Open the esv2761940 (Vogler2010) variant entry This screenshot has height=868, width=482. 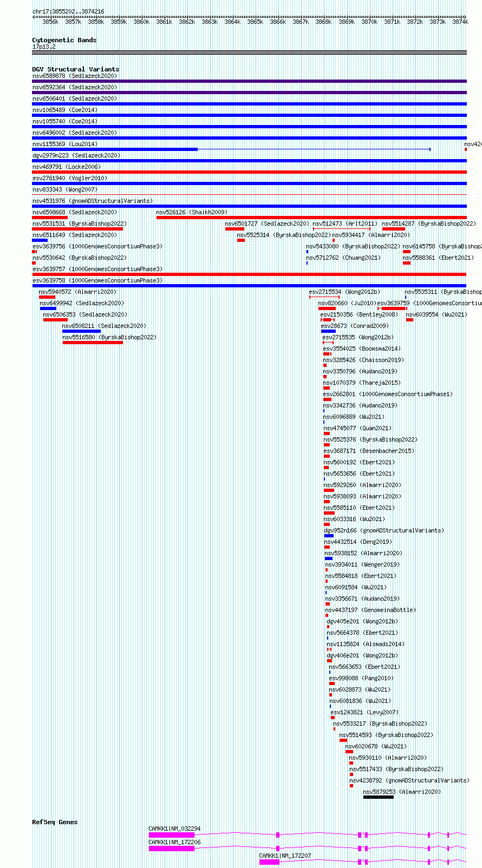[70, 178]
